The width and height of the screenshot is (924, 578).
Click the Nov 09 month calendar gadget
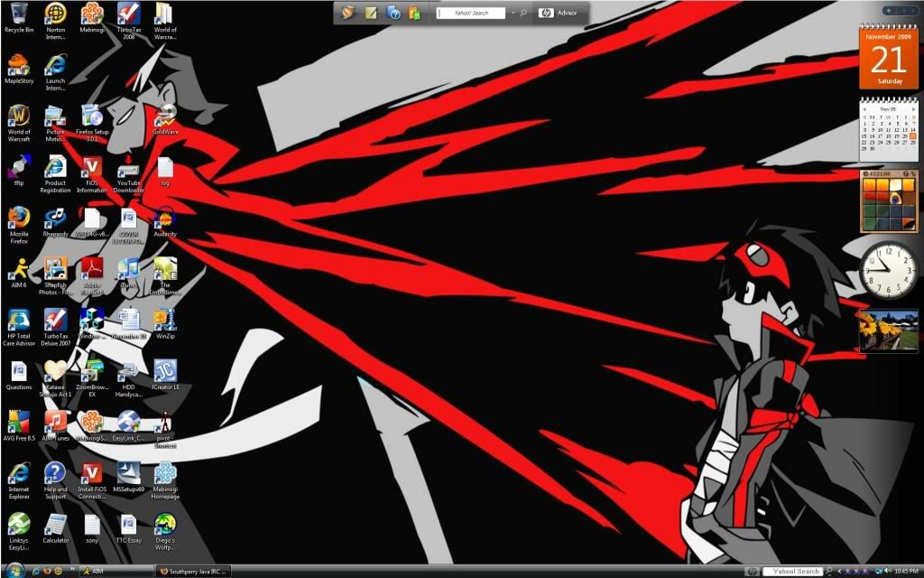point(889,131)
